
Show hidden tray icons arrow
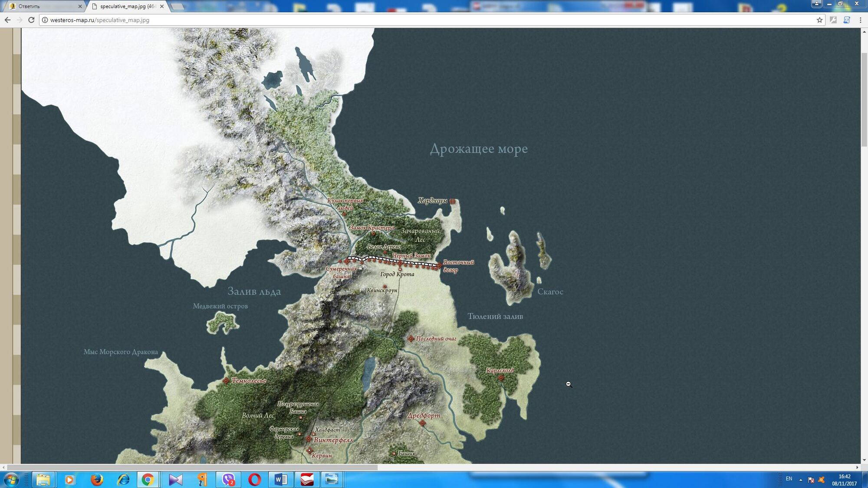click(x=801, y=480)
